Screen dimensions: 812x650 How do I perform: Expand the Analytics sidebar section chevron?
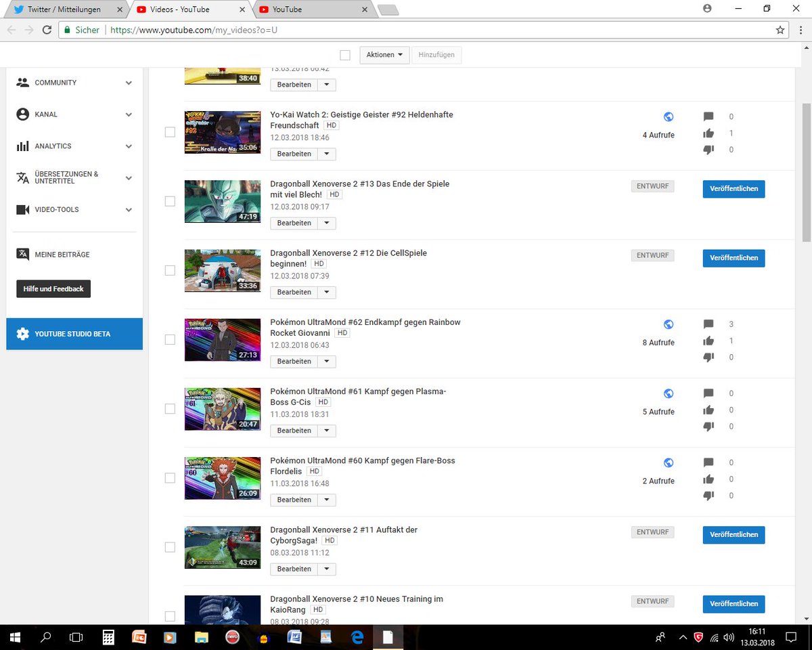[129, 146]
